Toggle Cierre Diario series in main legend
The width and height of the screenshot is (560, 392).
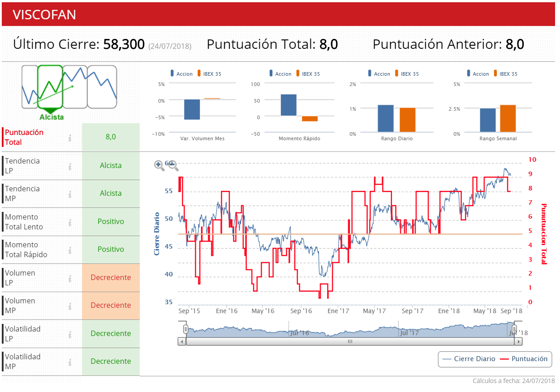469,359
